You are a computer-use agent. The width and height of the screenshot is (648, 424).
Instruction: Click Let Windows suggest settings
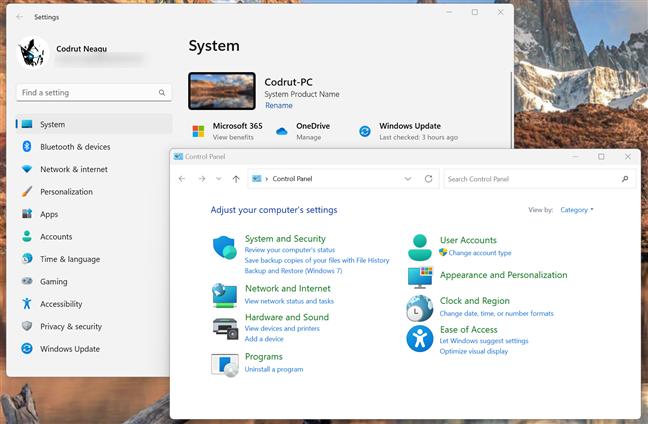[x=484, y=341]
